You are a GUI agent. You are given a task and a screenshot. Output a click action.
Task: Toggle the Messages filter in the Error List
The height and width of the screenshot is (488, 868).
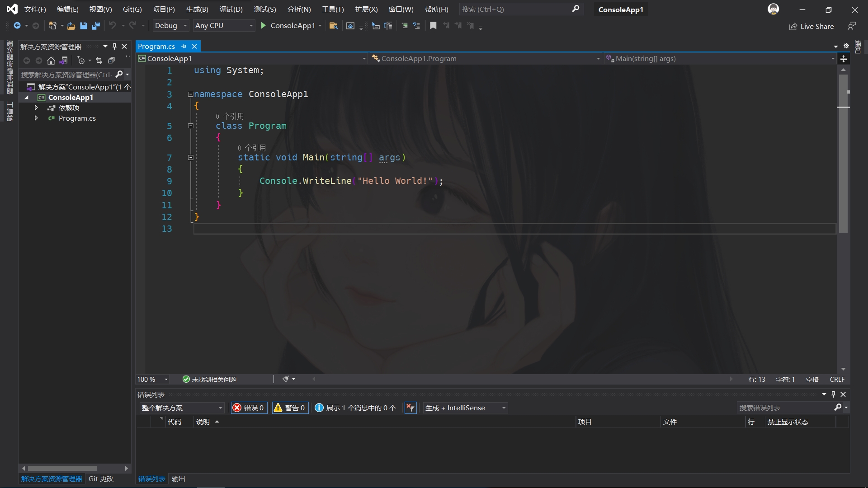point(355,408)
